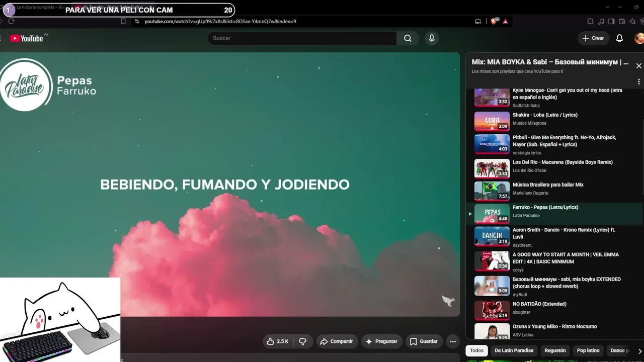Click the Buscar search field
The image size is (644, 362).
(x=302, y=38)
